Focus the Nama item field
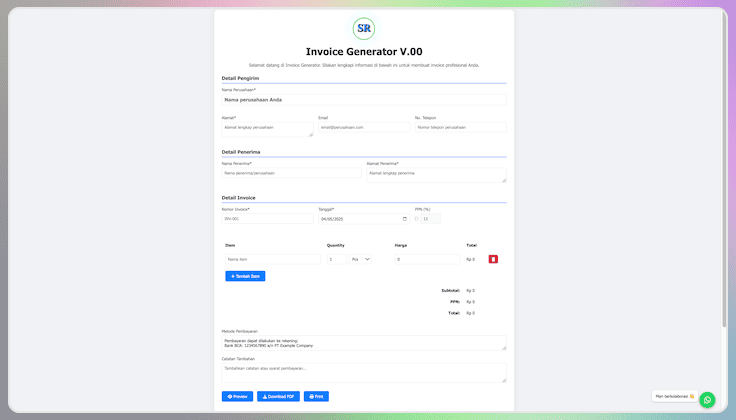The image size is (736, 420). [x=273, y=259]
